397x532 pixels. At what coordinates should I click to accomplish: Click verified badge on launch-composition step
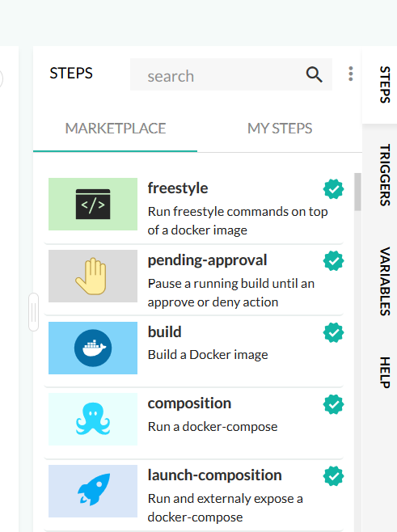(334, 476)
